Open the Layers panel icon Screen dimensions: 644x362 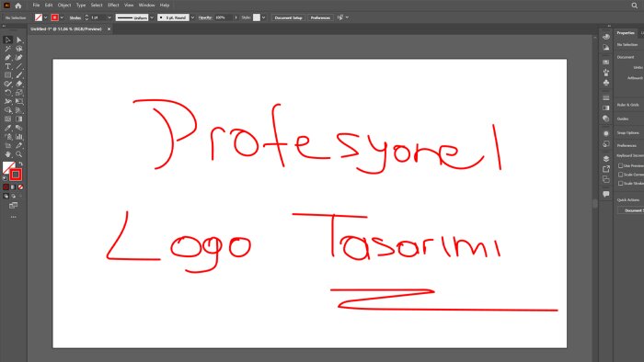point(606,159)
